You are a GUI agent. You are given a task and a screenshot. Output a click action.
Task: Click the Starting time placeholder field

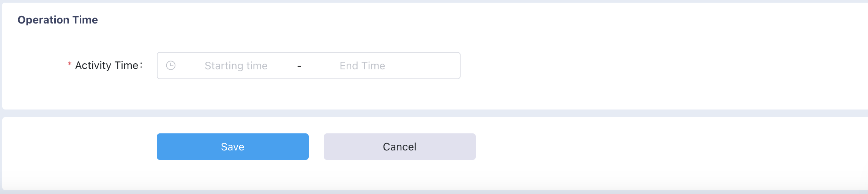236,66
